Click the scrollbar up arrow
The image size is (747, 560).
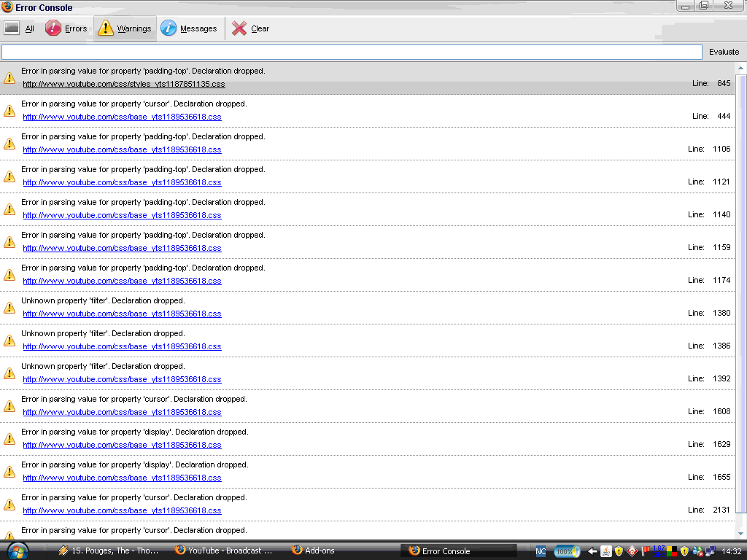point(741,68)
